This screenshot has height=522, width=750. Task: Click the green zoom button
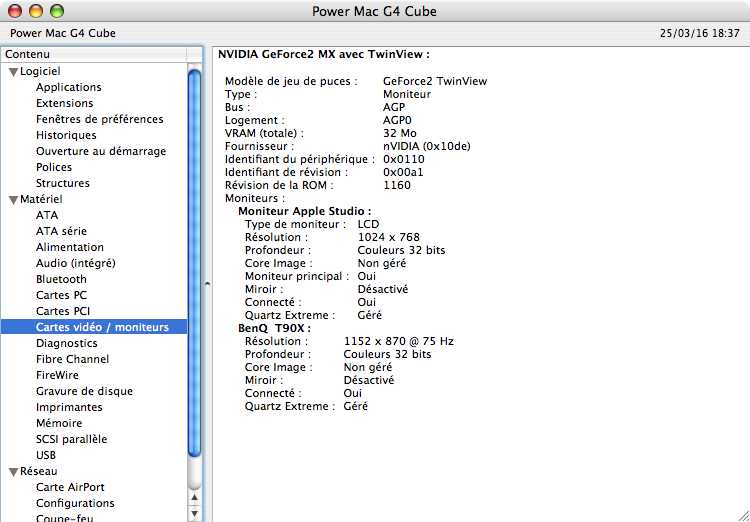(x=57, y=11)
